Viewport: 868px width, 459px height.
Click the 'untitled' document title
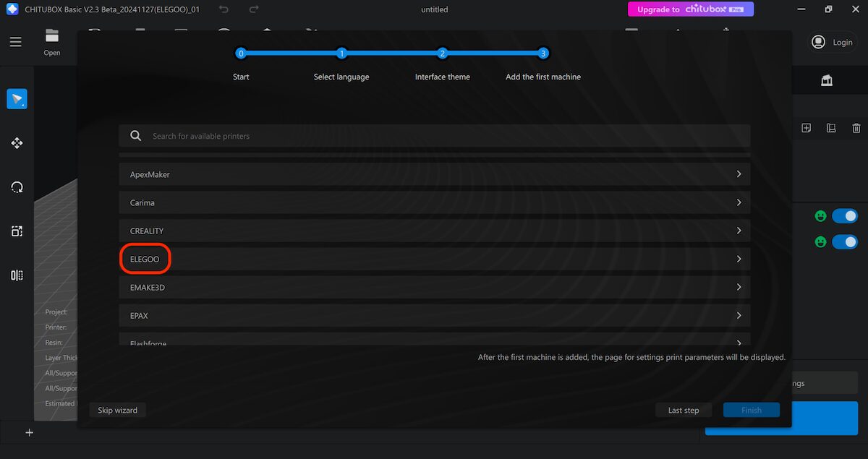434,9
